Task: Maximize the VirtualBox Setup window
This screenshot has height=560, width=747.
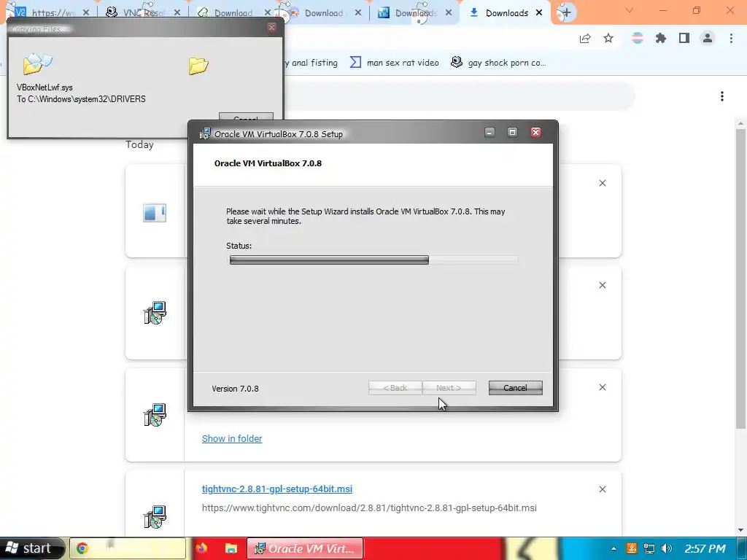Action: (512, 133)
